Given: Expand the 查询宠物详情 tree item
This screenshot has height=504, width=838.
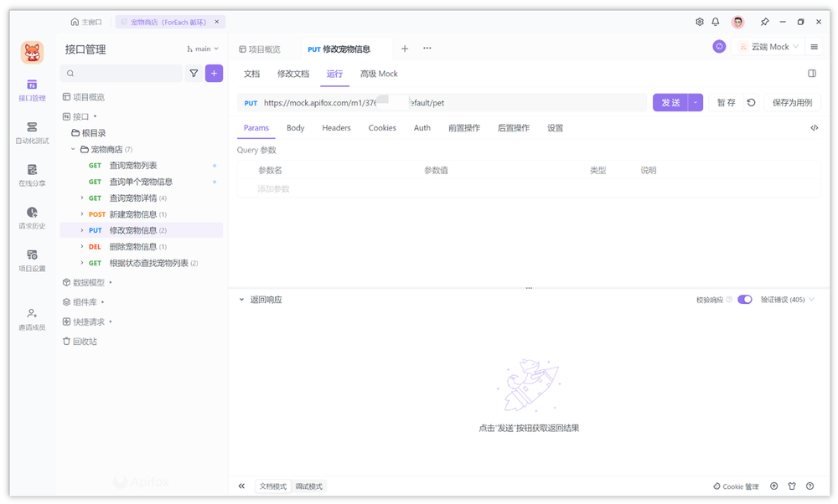Looking at the screenshot, I should coord(82,198).
